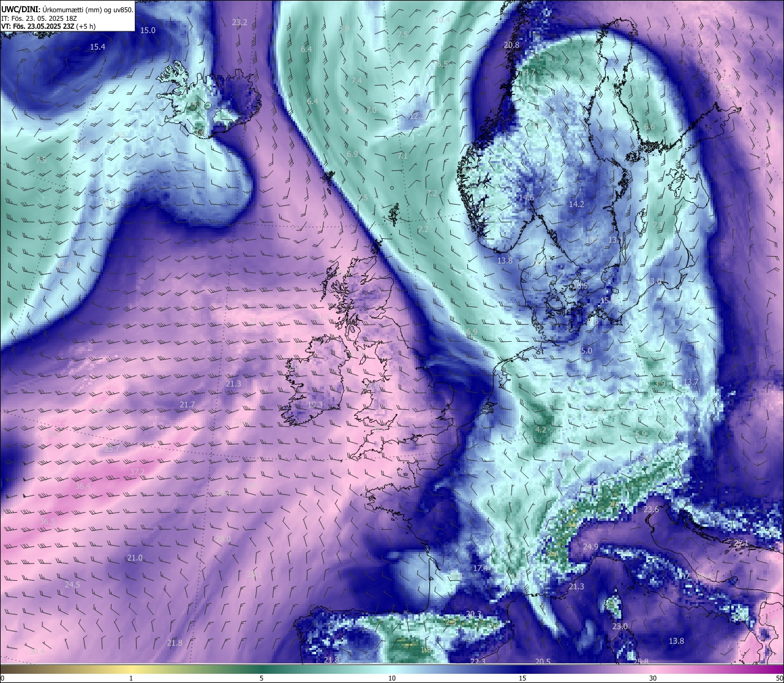Click the 21.0 value label on the map
The height and width of the screenshot is (683, 784).
[x=135, y=557]
